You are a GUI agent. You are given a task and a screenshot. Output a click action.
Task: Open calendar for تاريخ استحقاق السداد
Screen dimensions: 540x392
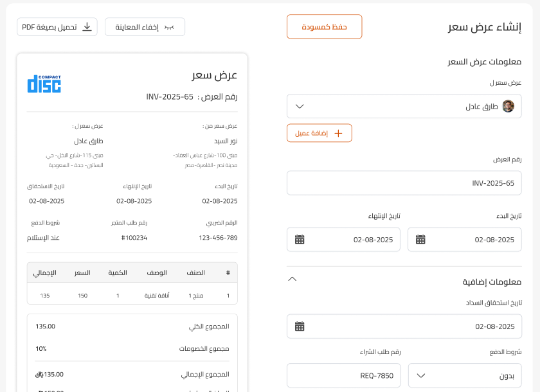click(300, 326)
